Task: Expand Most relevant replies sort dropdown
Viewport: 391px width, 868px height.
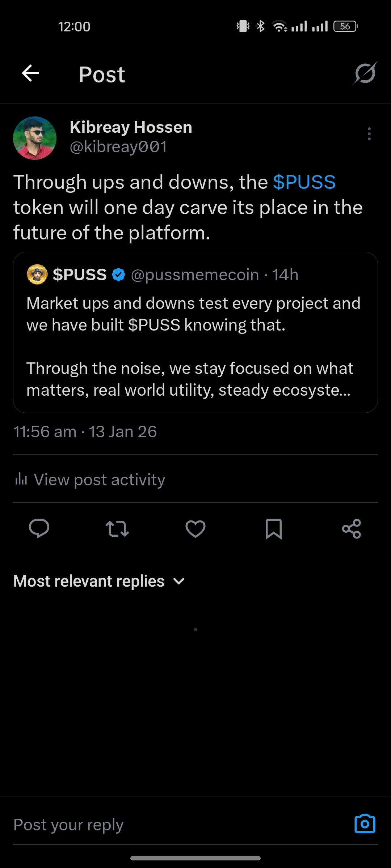Action: (x=99, y=581)
